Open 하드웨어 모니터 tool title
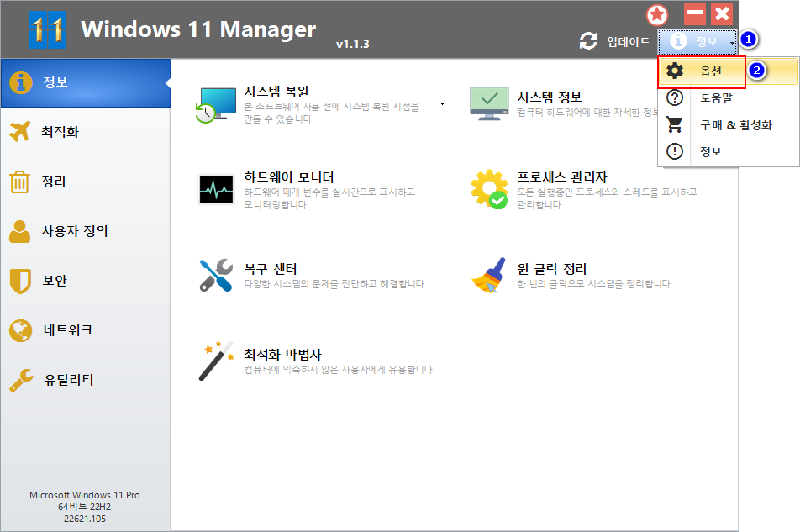The width and height of the screenshot is (800, 532). (x=289, y=177)
